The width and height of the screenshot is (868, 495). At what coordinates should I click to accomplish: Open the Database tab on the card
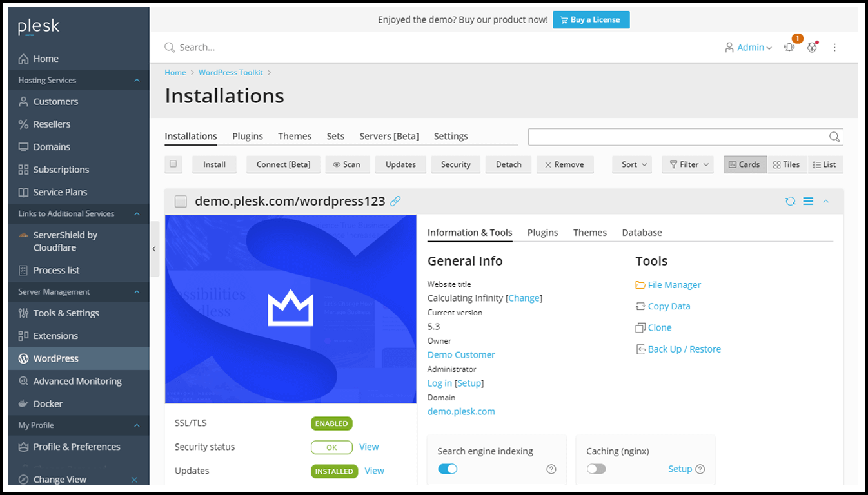click(642, 233)
